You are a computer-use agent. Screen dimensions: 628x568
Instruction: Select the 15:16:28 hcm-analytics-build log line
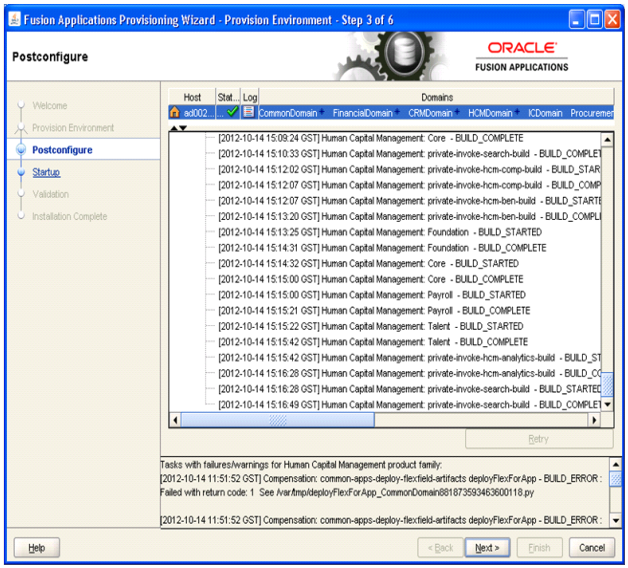pos(409,374)
